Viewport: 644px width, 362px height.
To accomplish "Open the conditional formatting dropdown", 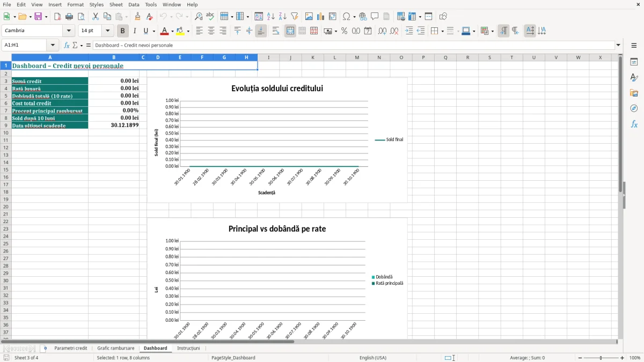I will click(x=492, y=31).
